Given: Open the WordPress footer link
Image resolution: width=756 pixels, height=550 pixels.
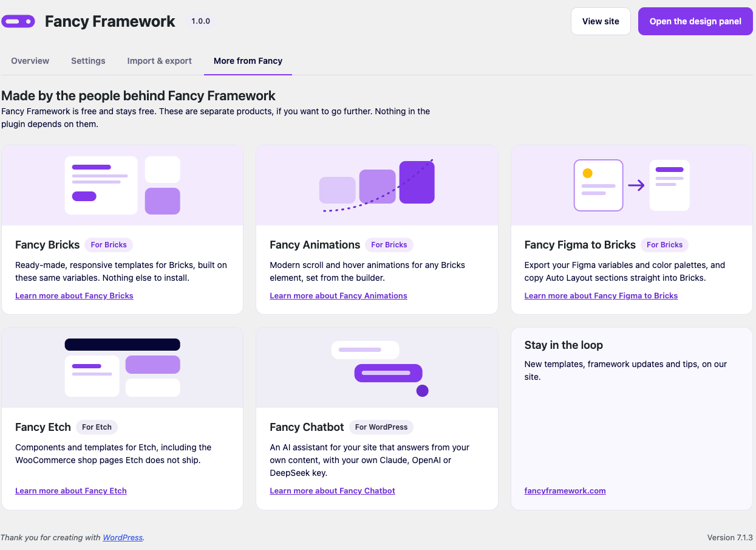Looking at the screenshot, I should coord(123,538).
